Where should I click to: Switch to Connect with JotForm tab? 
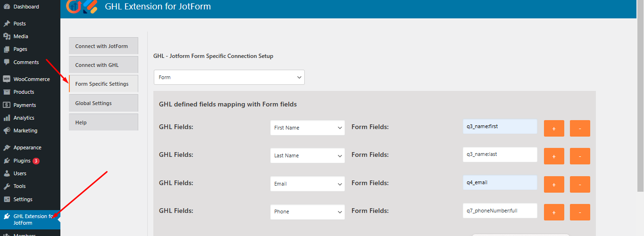103,46
